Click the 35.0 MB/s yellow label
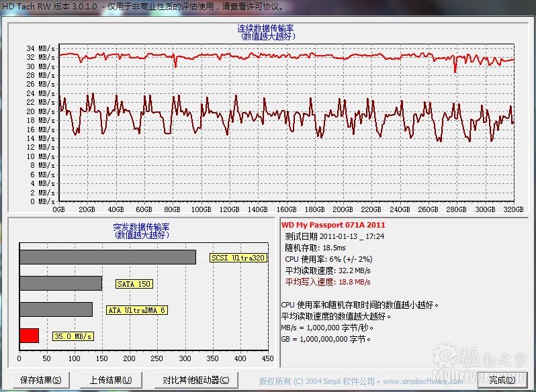 (x=73, y=336)
